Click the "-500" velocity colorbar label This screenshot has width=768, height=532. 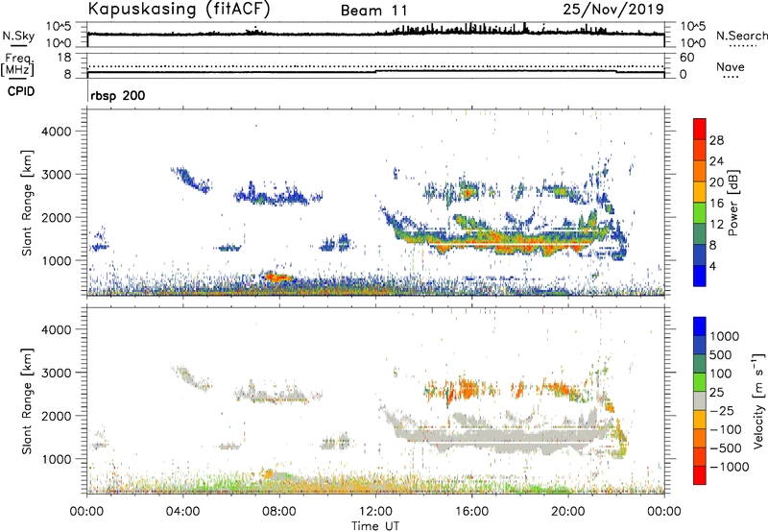(x=726, y=448)
